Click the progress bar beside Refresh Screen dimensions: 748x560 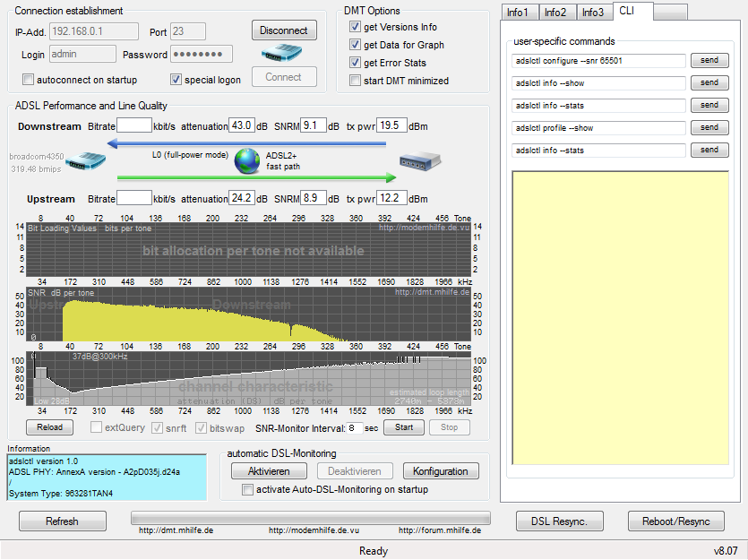[x=311, y=519]
